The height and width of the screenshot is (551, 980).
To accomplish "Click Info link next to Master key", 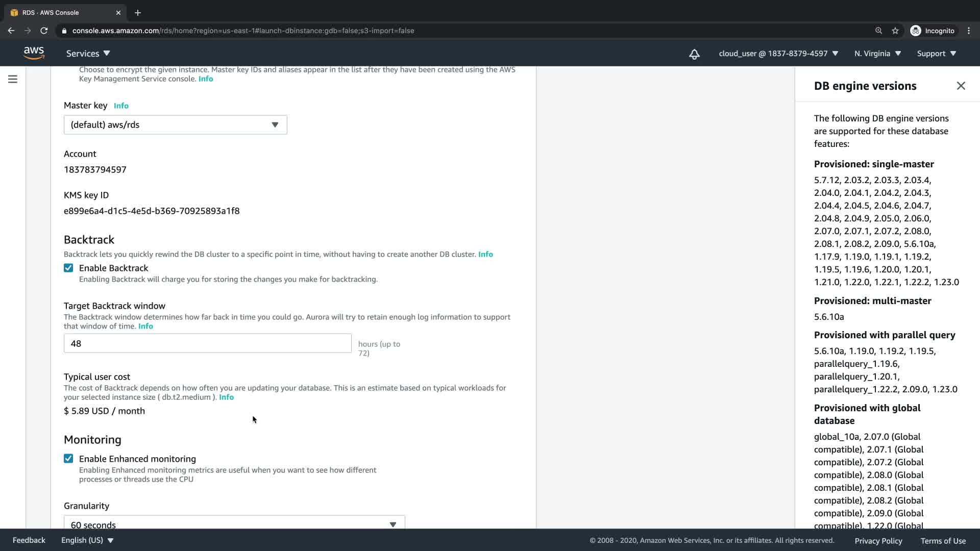I will [x=121, y=106].
